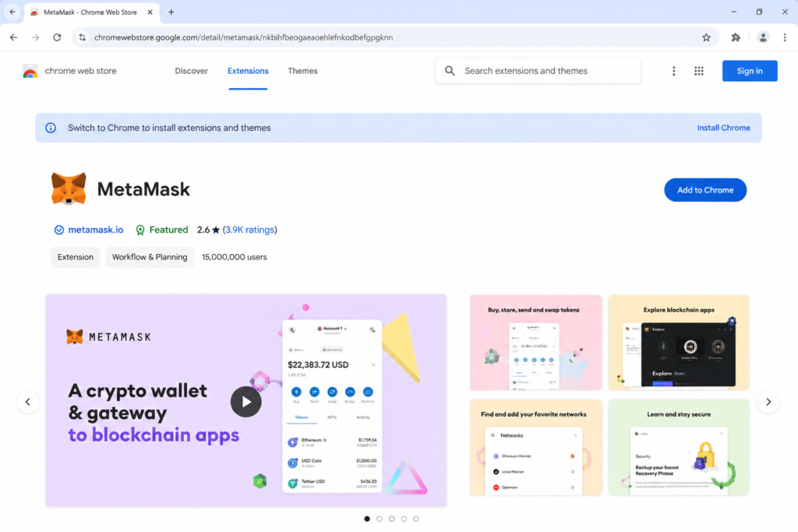Screen dimensions: 798x532
Task: Click the MetaMask title heading
Action: 143,189
